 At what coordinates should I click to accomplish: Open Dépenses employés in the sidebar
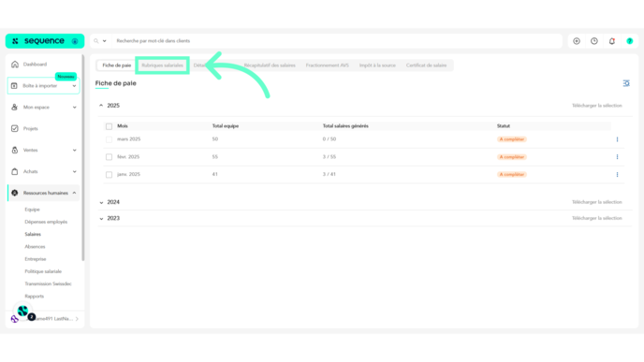46,222
